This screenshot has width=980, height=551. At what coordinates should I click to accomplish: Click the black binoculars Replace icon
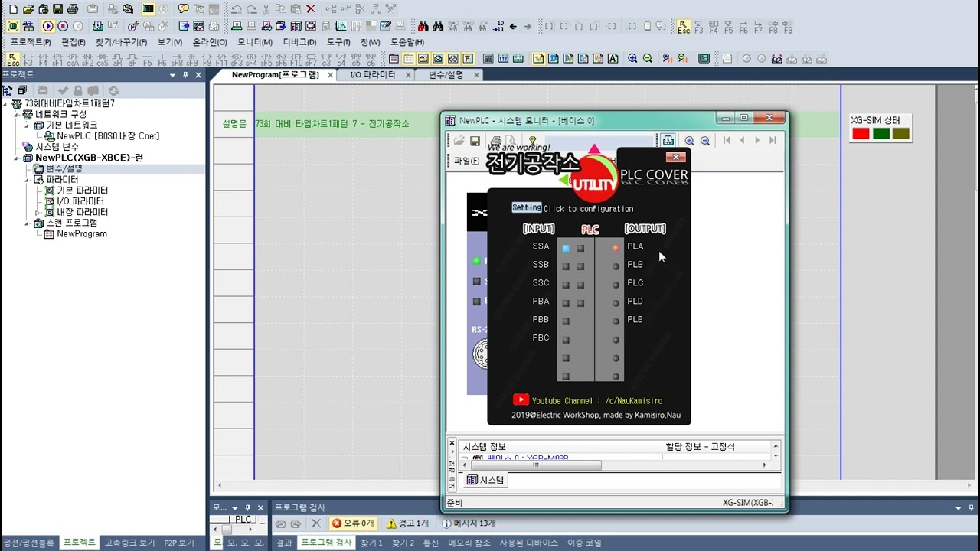click(x=438, y=26)
